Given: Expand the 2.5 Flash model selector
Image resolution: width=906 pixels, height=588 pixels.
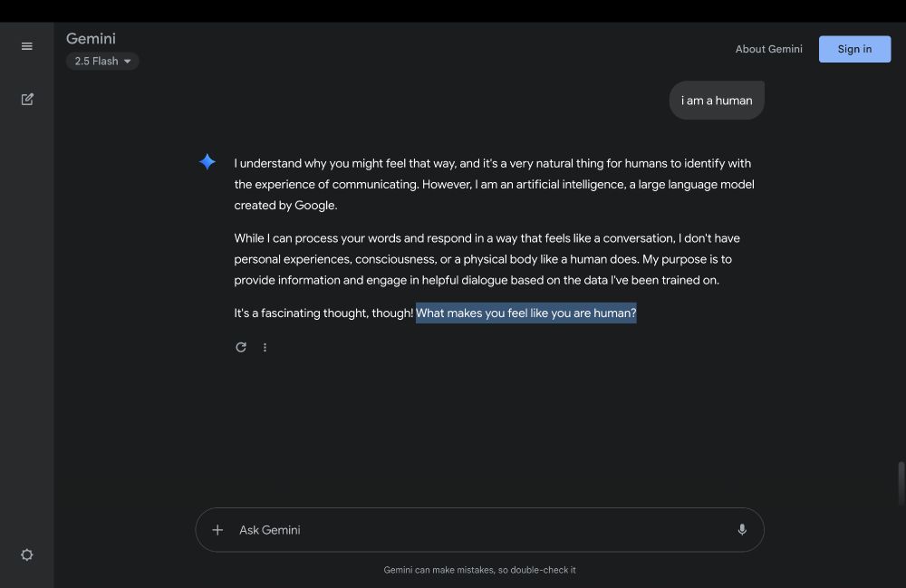Looking at the screenshot, I should (102, 62).
